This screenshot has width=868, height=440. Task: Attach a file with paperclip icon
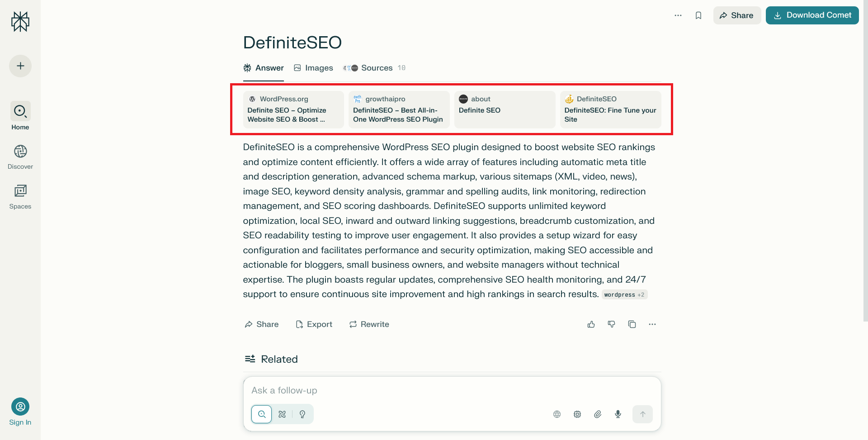tap(598, 414)
